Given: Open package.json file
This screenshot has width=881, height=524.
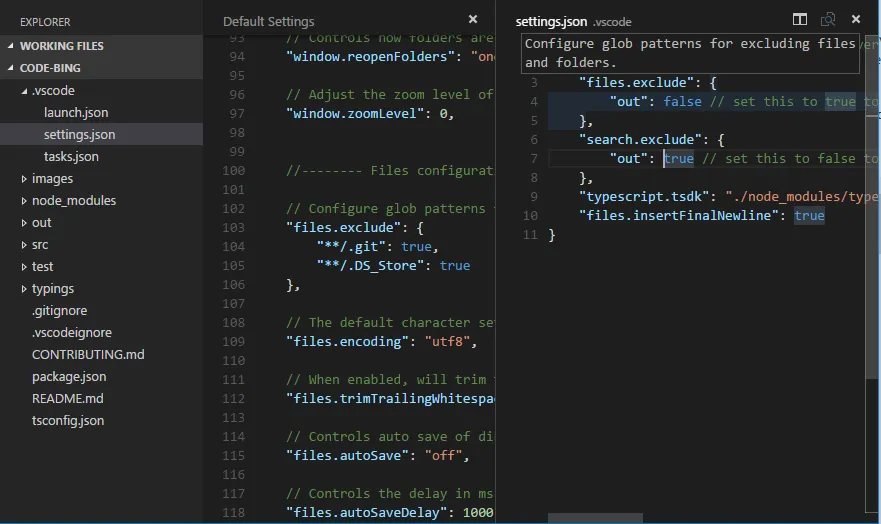Looking at the screenshot, I should click(x=69, y=376).
